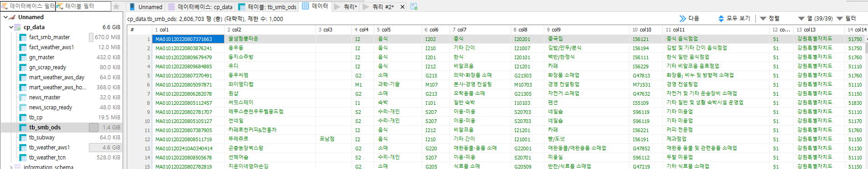
Task: Expand the information_schema node
Action: pos(11,167)
